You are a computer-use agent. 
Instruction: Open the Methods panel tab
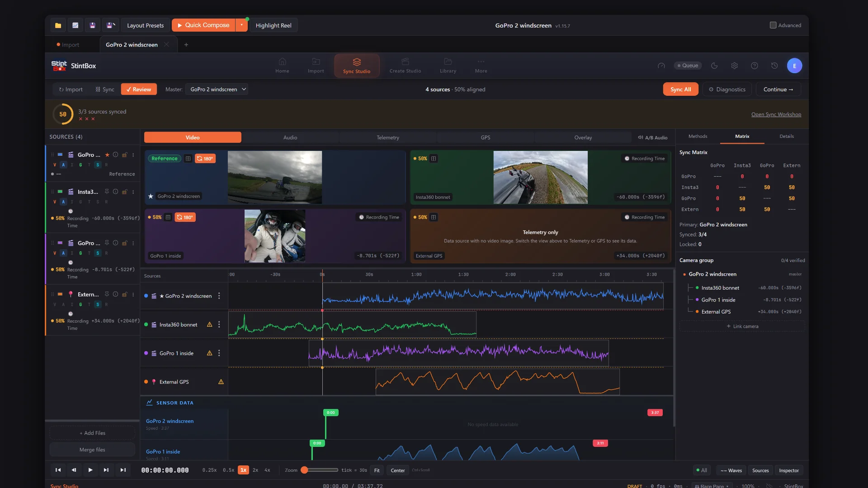pos(698,136)
